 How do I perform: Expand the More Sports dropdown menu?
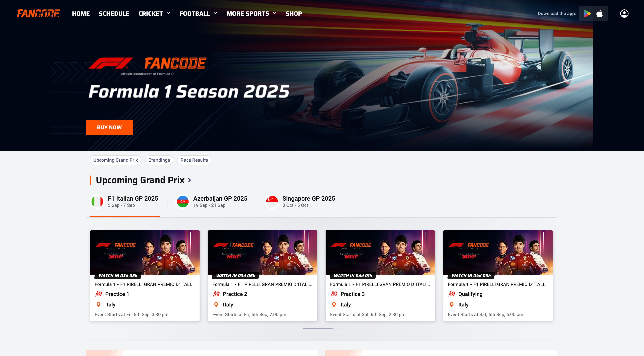click(251, 14)
